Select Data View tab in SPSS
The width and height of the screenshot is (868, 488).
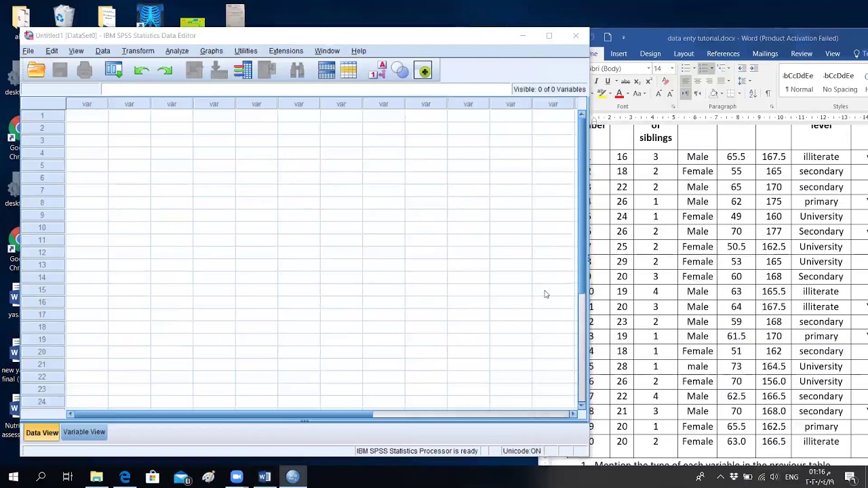42,432
